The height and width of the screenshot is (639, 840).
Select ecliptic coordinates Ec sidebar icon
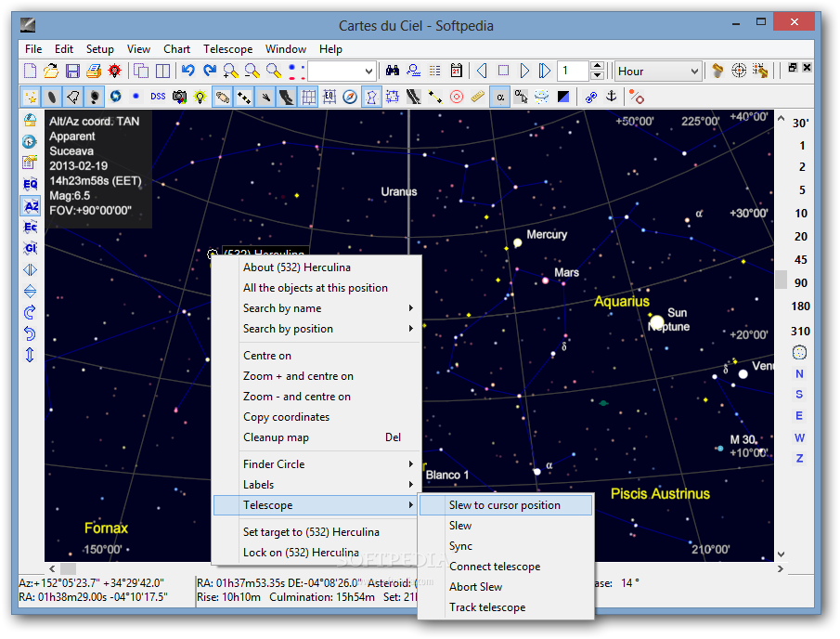coord(31,228)
